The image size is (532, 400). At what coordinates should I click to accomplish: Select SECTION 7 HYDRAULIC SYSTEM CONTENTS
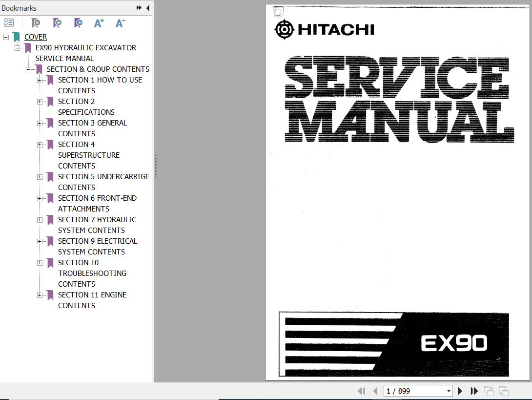point(97,225)
